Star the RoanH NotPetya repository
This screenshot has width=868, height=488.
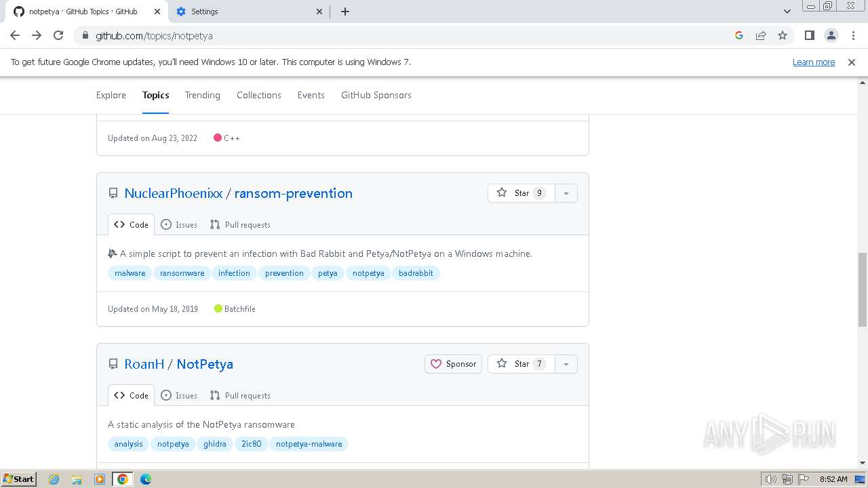tap(521, 364)
